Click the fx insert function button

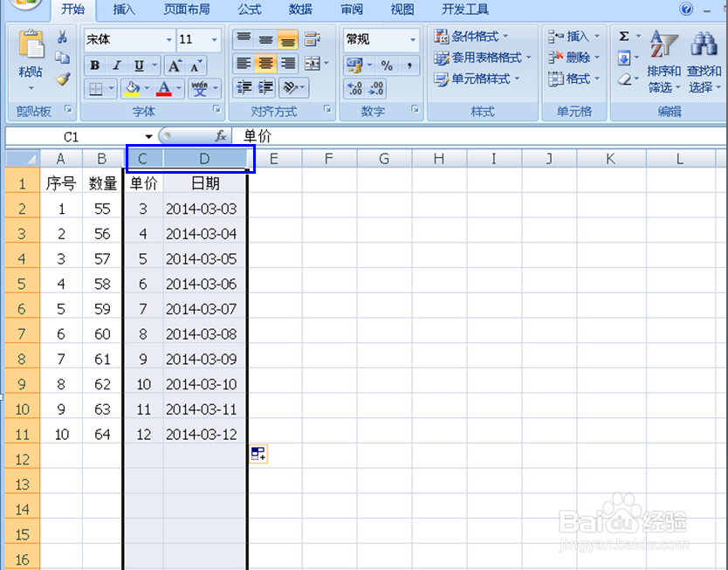coord(221,136)
